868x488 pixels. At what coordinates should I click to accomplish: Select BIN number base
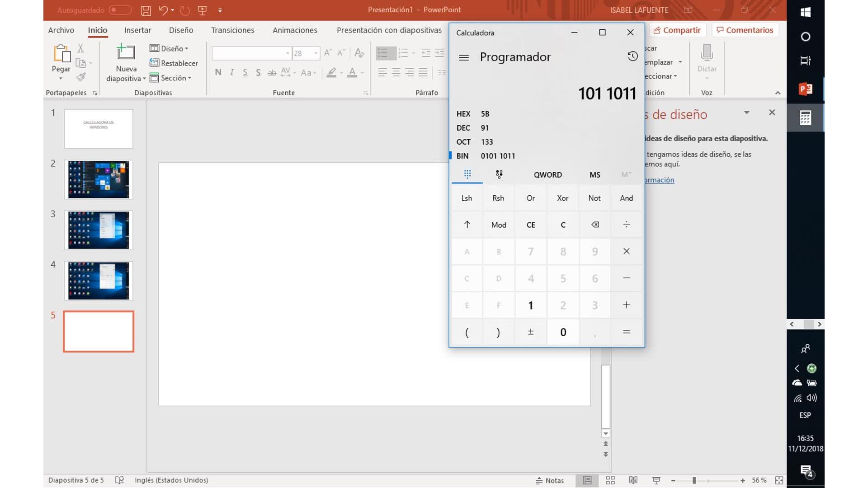pyautogui.click(x=462, y=156)
